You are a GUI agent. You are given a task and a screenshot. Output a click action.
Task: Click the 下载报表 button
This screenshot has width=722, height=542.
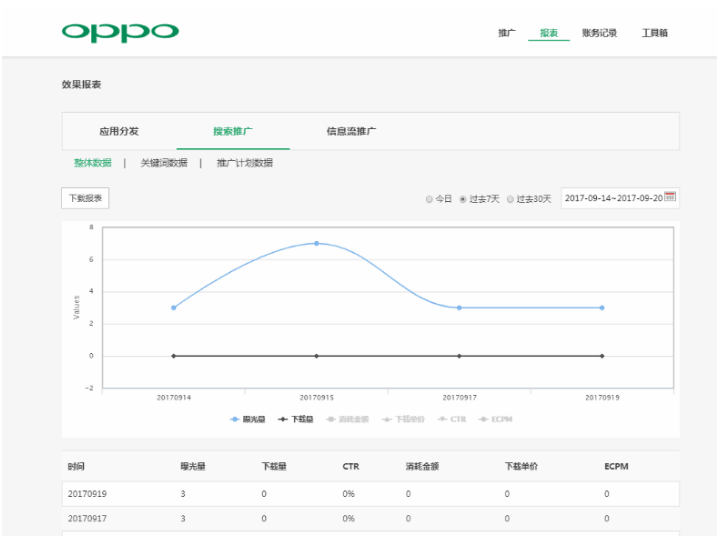coord(85,198)
